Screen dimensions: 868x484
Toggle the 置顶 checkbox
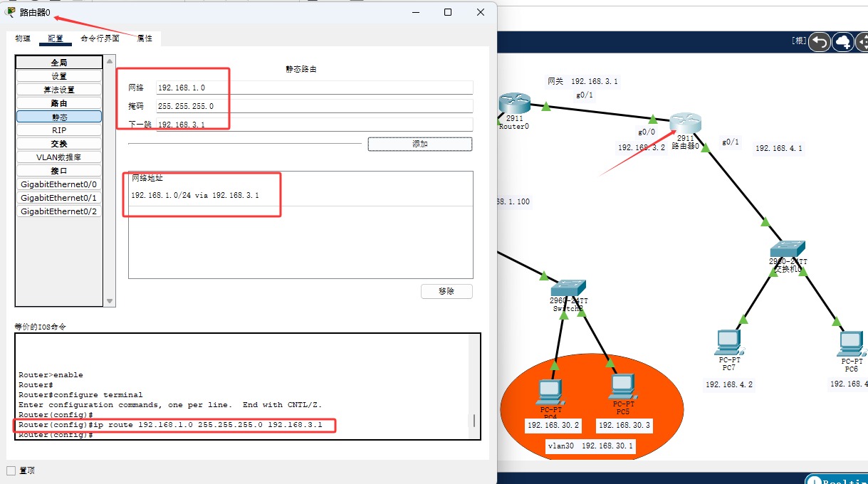[x=11, y=470]
